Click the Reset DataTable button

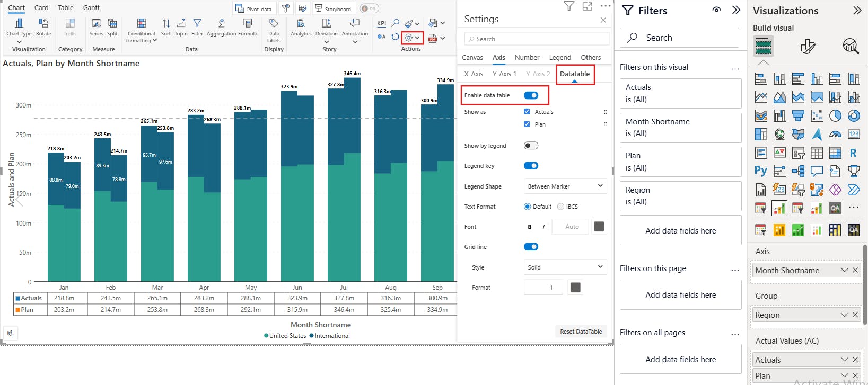click(x=581, y=332)
